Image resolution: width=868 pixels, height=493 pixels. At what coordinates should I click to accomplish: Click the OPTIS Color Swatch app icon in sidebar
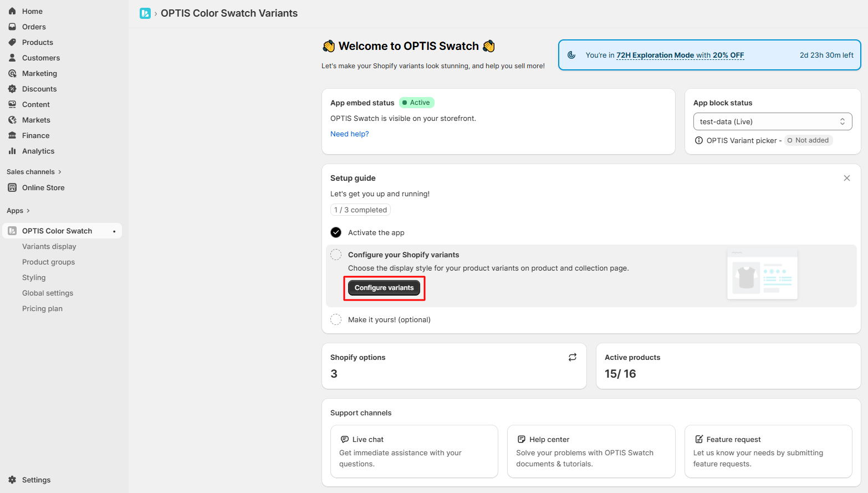pyautogui.click(x=12, y=231)
